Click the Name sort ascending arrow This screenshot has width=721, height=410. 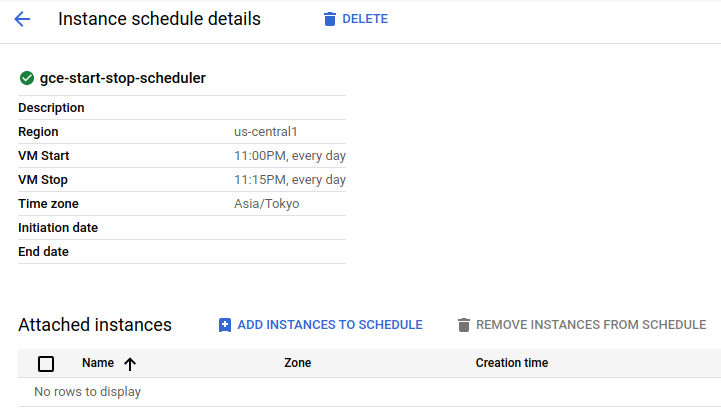[130, 364]
